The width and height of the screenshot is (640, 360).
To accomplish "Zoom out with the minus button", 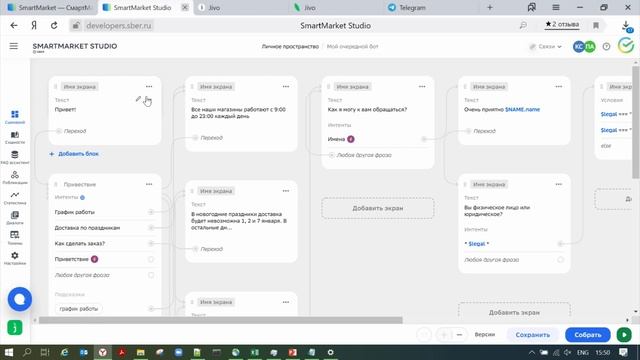I will [x=460, y=335].
